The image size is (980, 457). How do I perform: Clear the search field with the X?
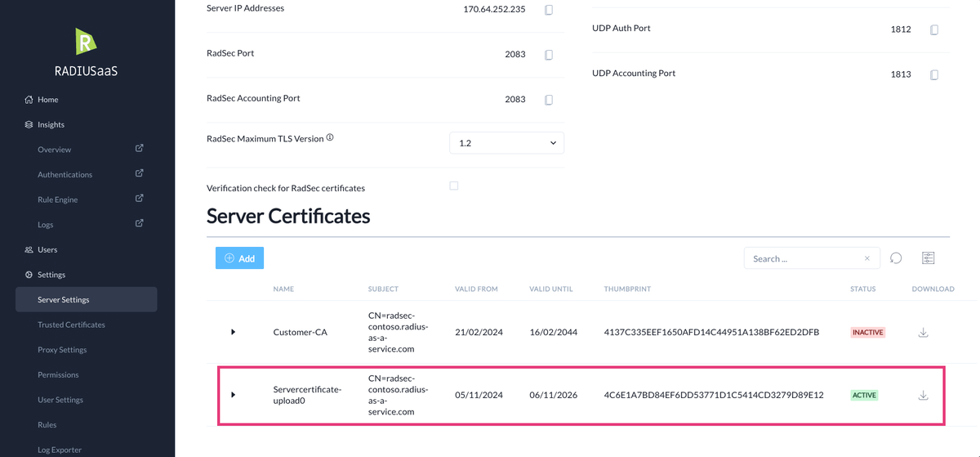coord(866,258)
